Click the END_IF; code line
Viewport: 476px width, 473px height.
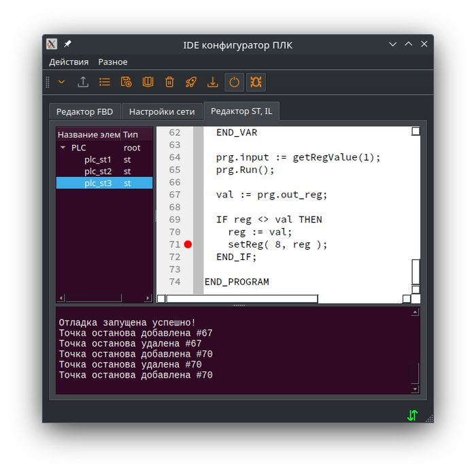tap(237, 257)
